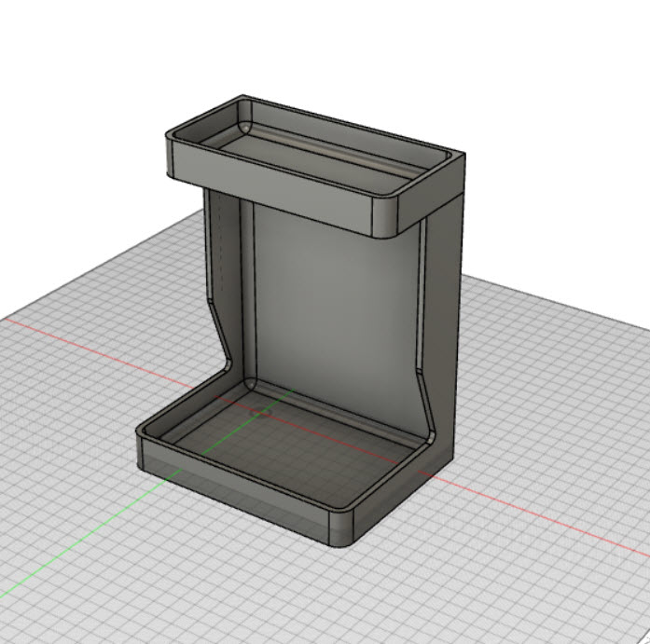The height and width of the screenshot is (644, 650).
Task: Click the origin point marker inside bottom tray
Action: pos(261,413)
